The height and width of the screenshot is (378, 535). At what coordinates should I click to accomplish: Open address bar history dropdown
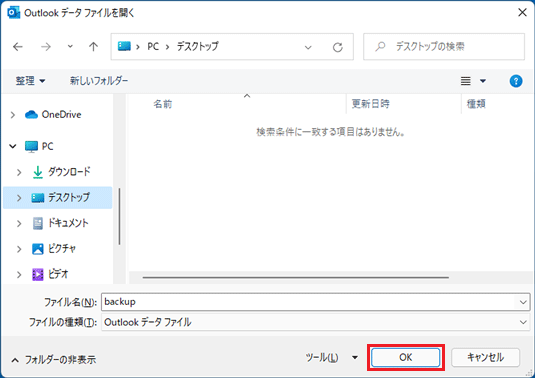point(308,47)
